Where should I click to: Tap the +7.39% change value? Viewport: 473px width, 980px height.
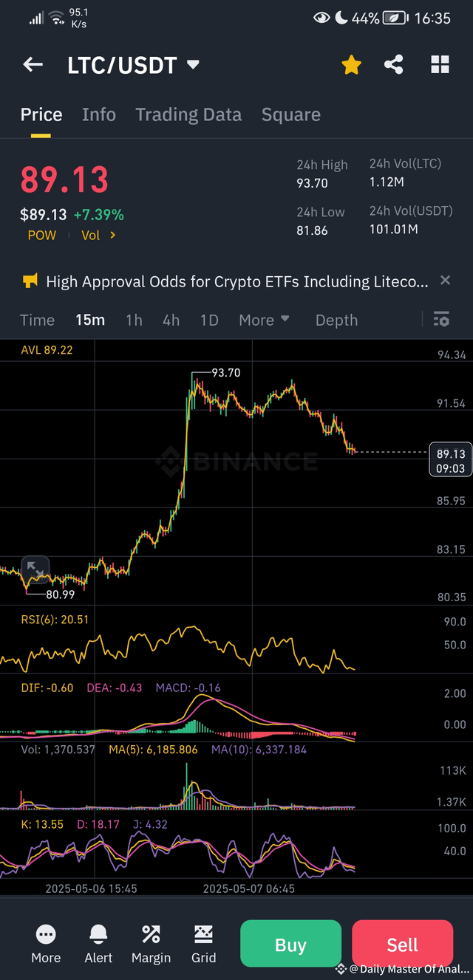click(x=98, y=215)
